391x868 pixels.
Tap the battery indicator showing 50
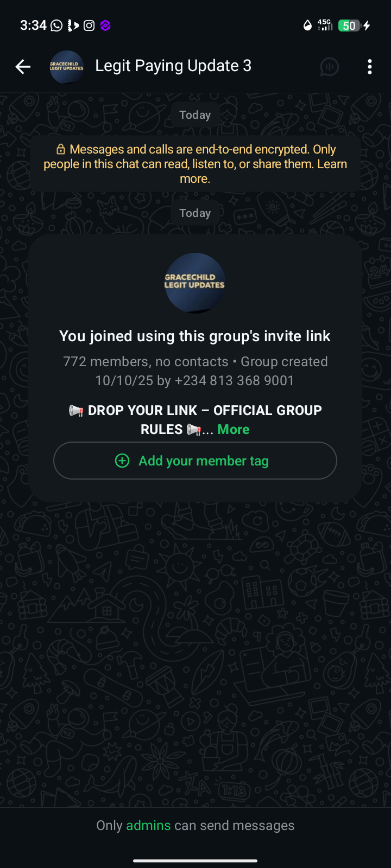[x=349, y=25]
